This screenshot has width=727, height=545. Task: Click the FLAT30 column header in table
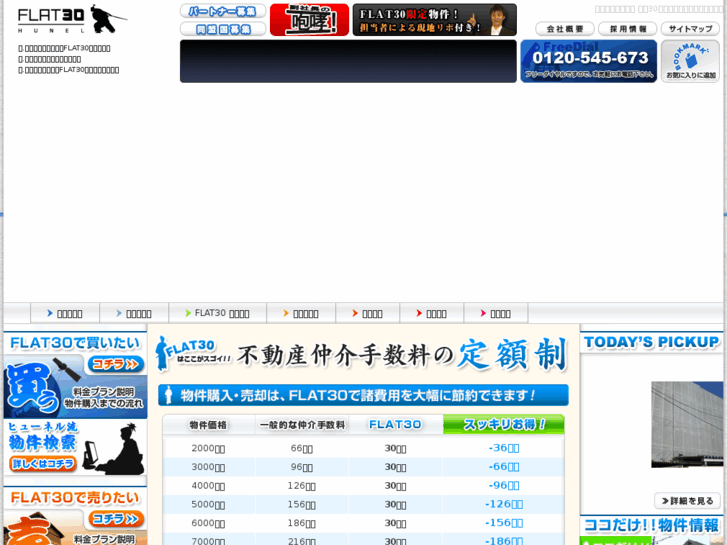tap(395, 424)
